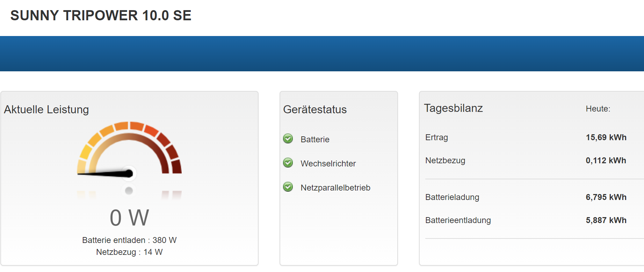Click the Batterie entladen : 380 W line
The height and width of the screenshot is (272, 644).
point(129,240)
